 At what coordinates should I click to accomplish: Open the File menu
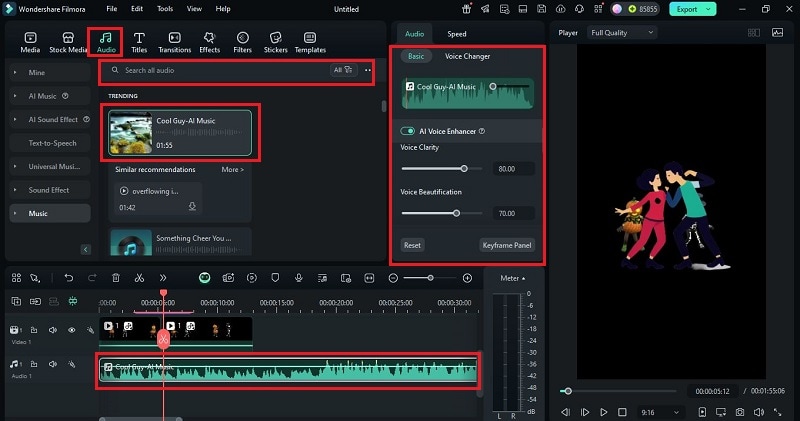click(x=112, y=9)
